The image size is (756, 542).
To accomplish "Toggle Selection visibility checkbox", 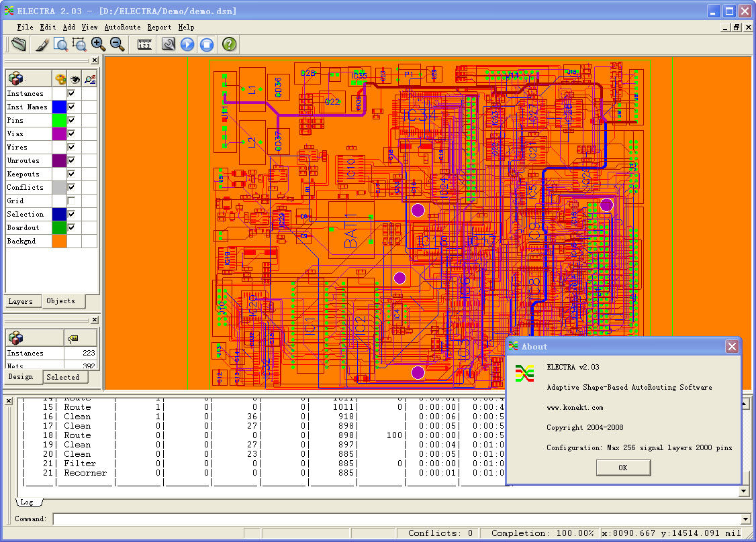I will click(x=71, y=214).
